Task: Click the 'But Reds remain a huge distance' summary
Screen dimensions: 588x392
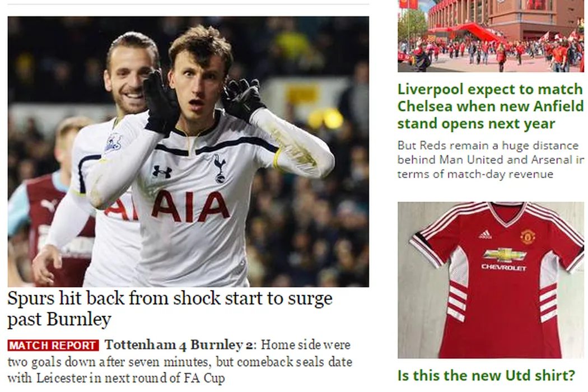Action: [x=491, y=160]
